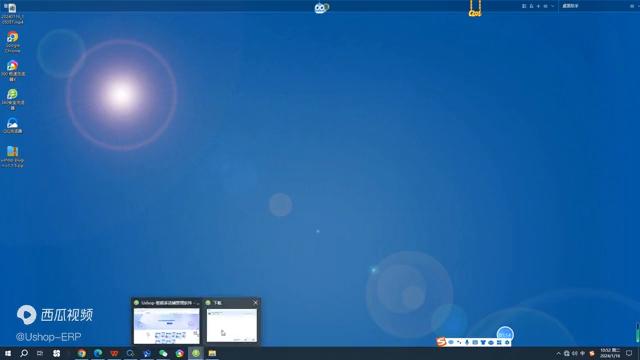Click the Sogou input method logo

441,342
